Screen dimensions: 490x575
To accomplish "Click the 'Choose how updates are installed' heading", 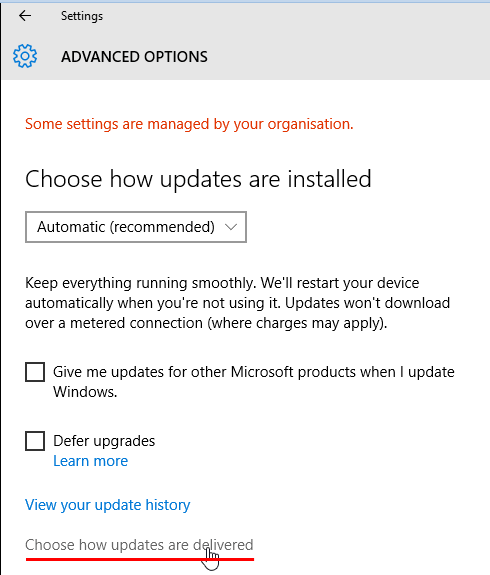I will point(198,179).
